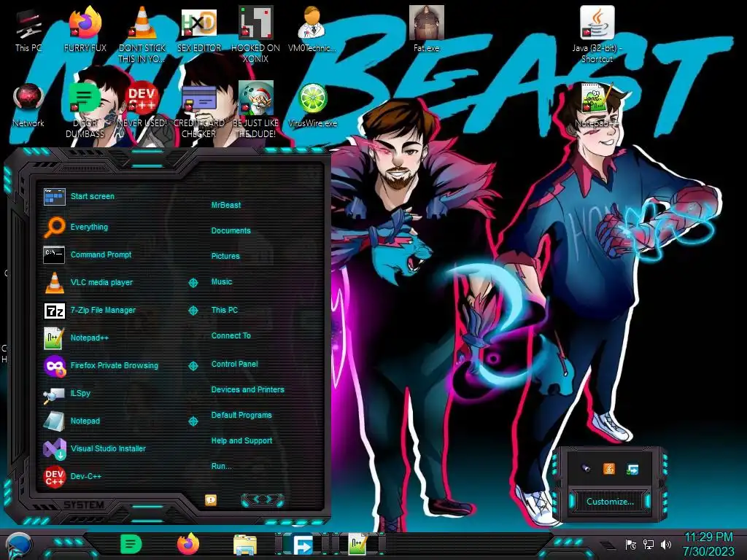Open the Network desktop icon
This screenshot has width=747, height=560.
(28, 106)
